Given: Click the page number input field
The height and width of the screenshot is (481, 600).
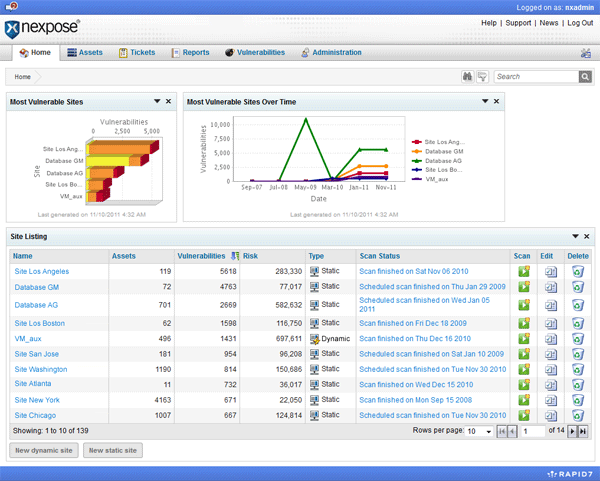Looking at the screenshot, I should coord(533,431).
